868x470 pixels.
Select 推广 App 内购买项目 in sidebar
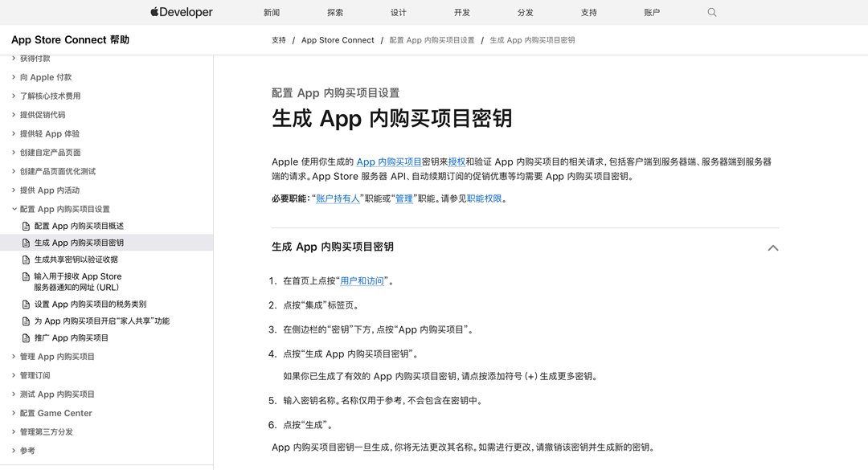point(72,337)
